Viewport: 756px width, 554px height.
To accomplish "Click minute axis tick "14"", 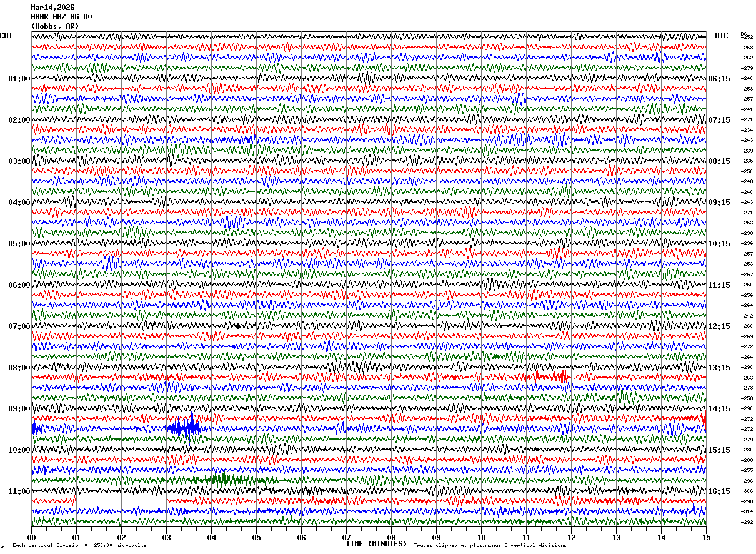I will coord(661,537).
